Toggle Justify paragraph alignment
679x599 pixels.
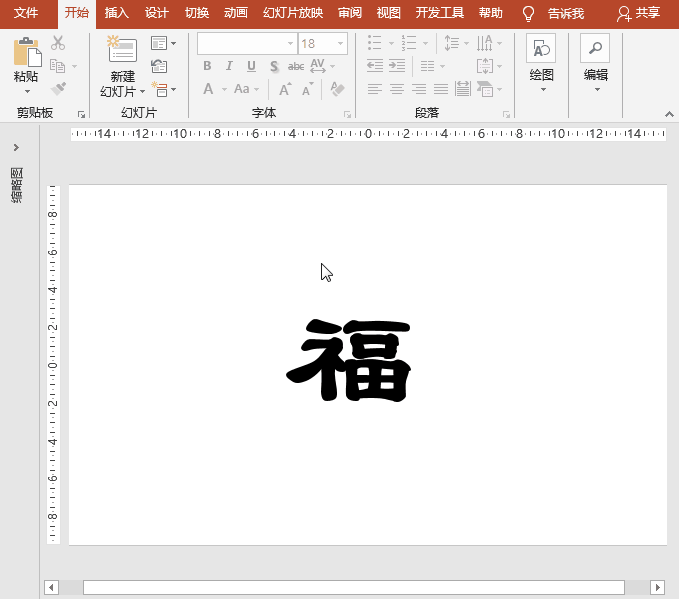point(441,89)
